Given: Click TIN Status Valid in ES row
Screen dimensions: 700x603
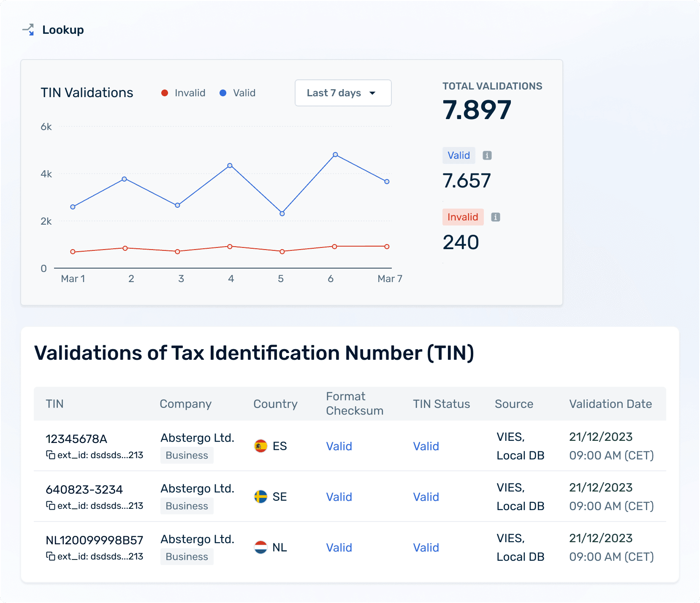Looking at the screenshot, I should pyautogui.click(x=426, y=446).
